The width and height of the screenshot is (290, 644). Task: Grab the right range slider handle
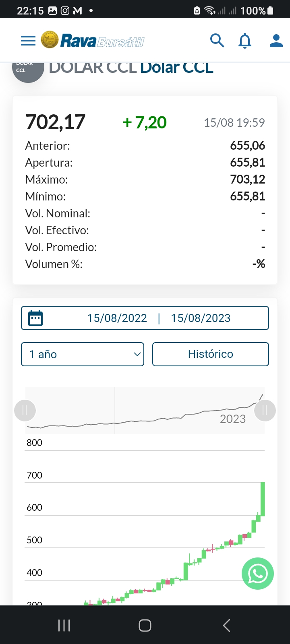265,411
